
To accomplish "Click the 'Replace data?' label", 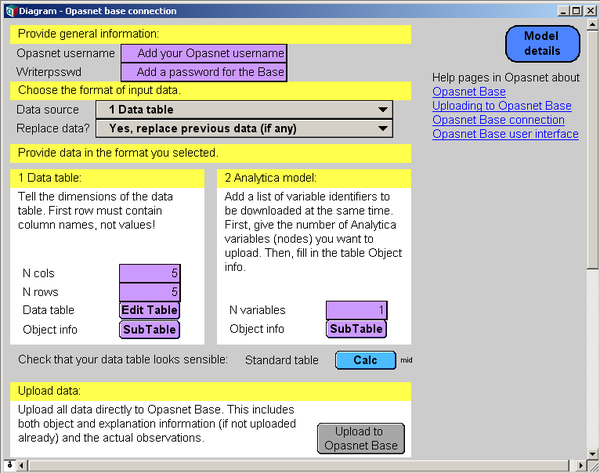I will click(x=53, y=129).
